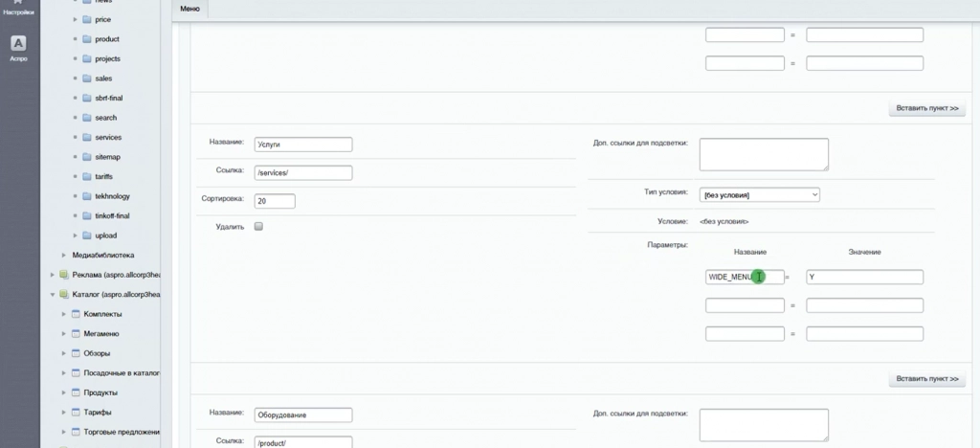Screen dimensions: 980x448
Task: Click Доп. ссылки textarea for Услуги
Action: [764, 154]
